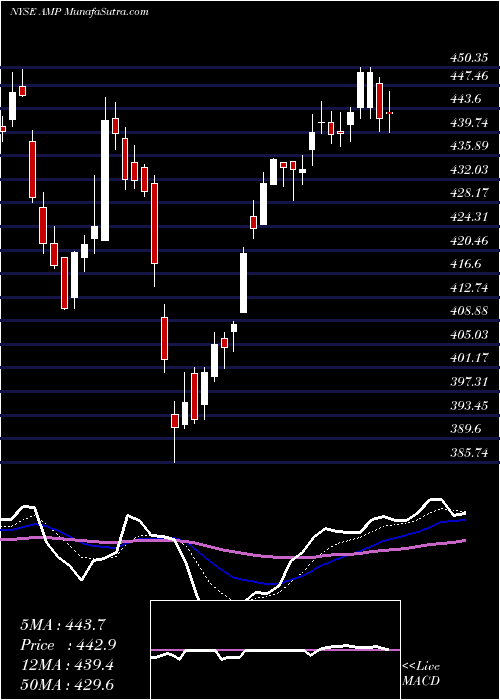Click the 408.88 price axis label
The image size is (500, 700).
click(468, 311)
